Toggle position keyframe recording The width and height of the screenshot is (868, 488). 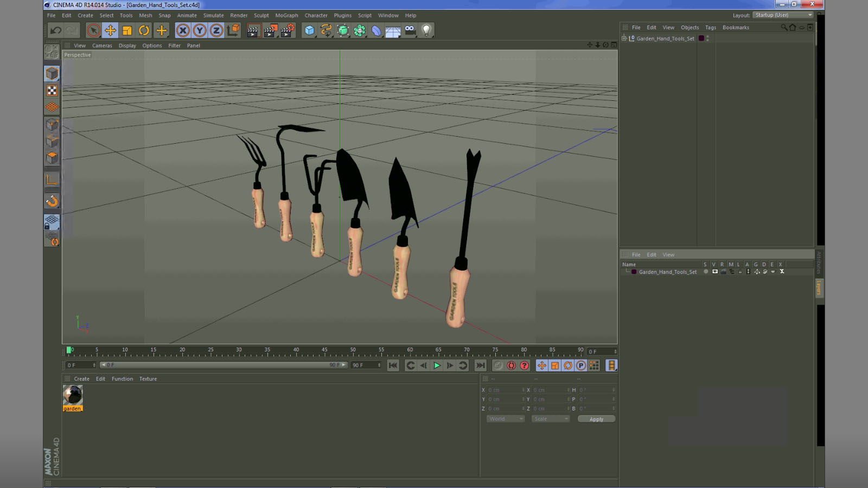542,365
